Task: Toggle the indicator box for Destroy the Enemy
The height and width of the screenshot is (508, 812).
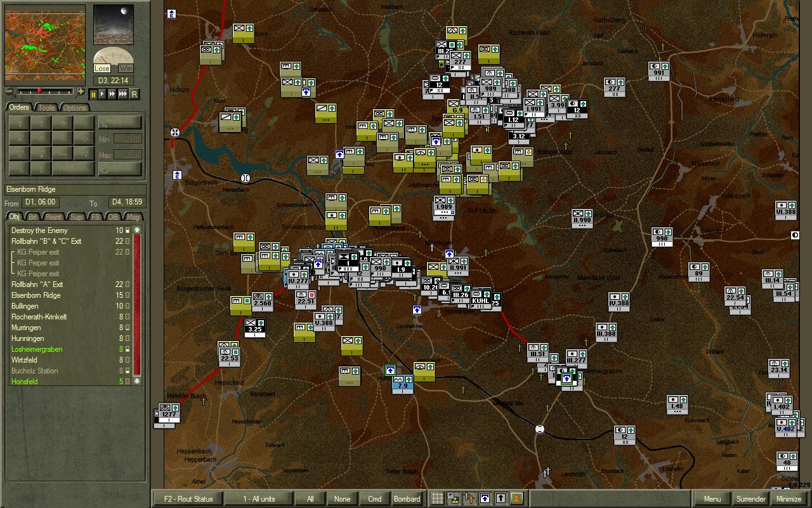Action: pos(127,231)
